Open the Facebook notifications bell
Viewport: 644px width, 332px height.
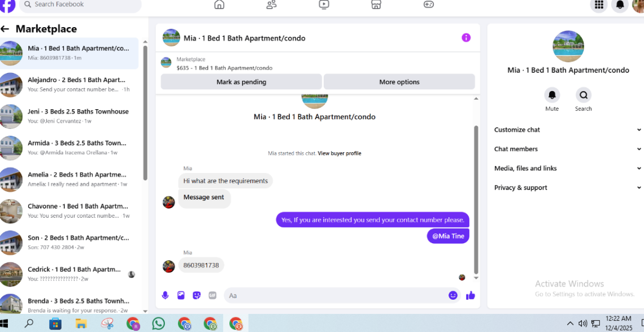[620, 5]
